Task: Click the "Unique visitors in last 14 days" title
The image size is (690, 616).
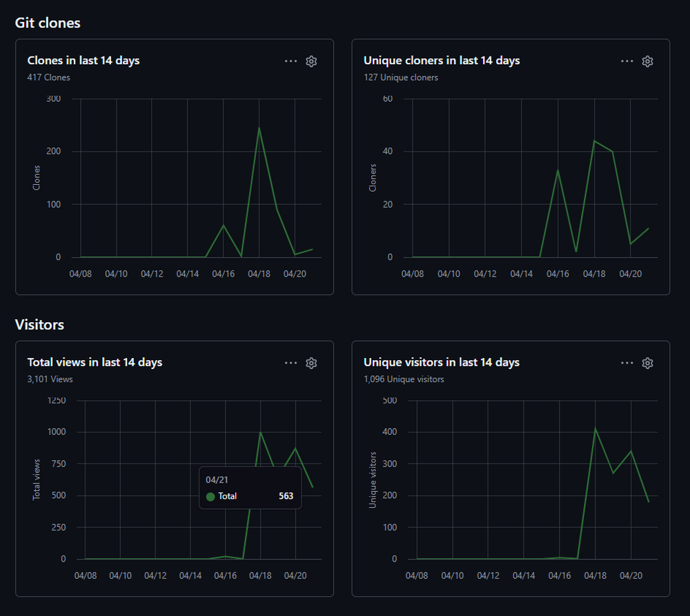Action: point(442,362)
